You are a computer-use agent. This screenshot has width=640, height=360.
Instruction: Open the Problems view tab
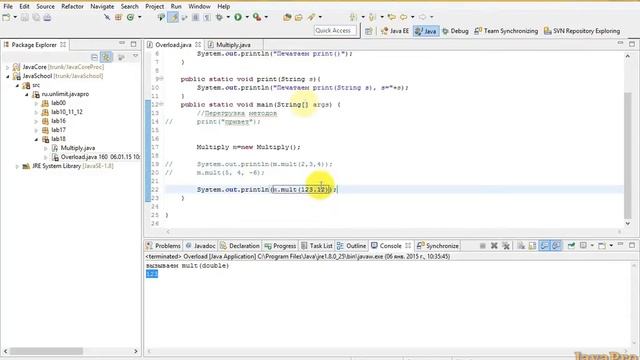164,246
